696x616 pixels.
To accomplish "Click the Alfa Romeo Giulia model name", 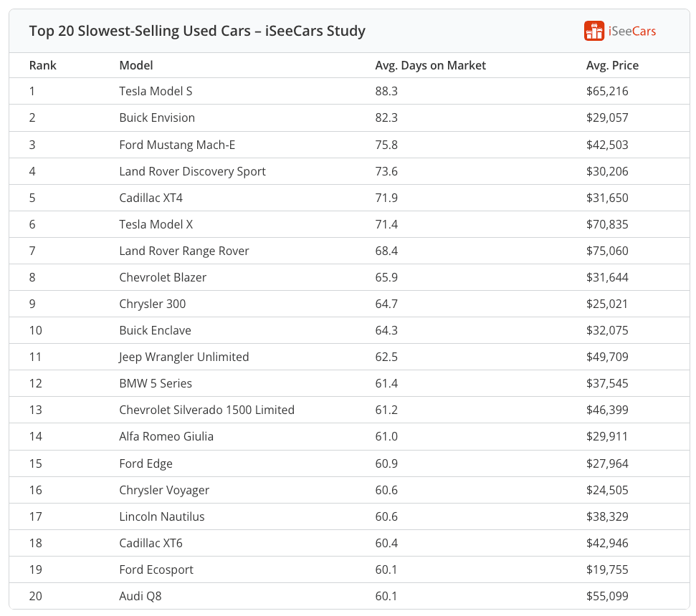I will pyautogui.click(x=166, y=436).
